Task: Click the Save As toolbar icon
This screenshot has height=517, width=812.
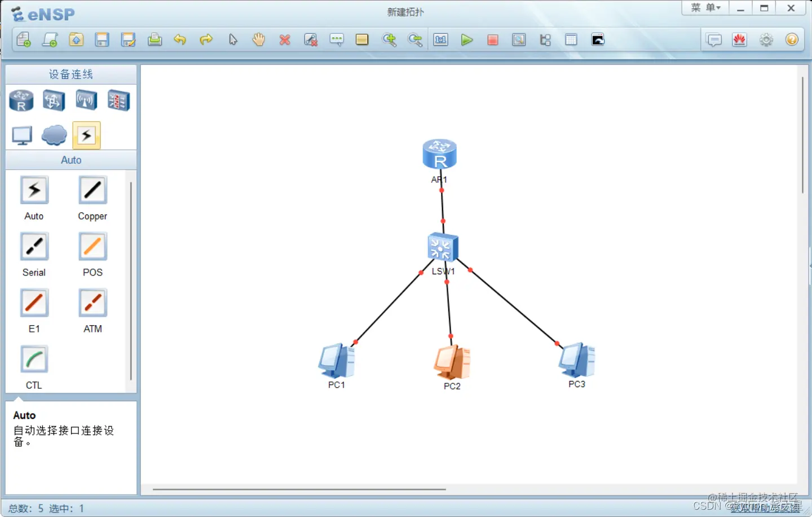Action: point(129,40)
